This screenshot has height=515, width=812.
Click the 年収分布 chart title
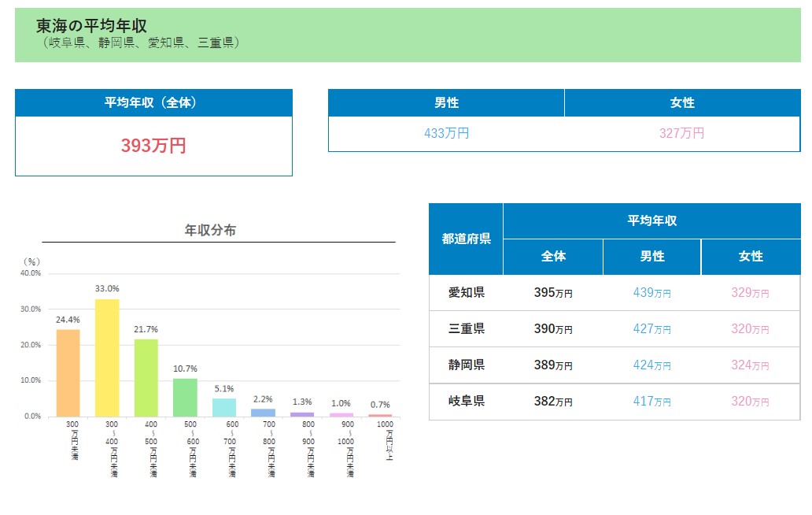pos(210,230)
